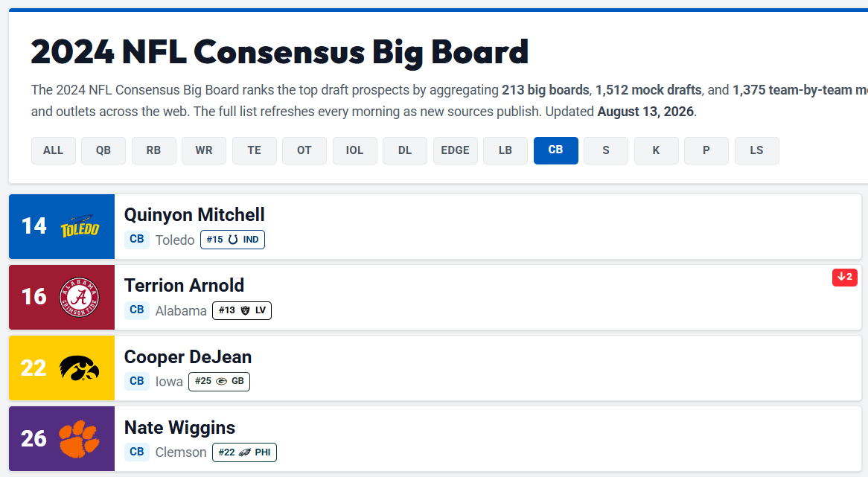Click the Alabama Crimson Tide logo
This screenshot has height=477, width=868.
(x=80, y=297)
